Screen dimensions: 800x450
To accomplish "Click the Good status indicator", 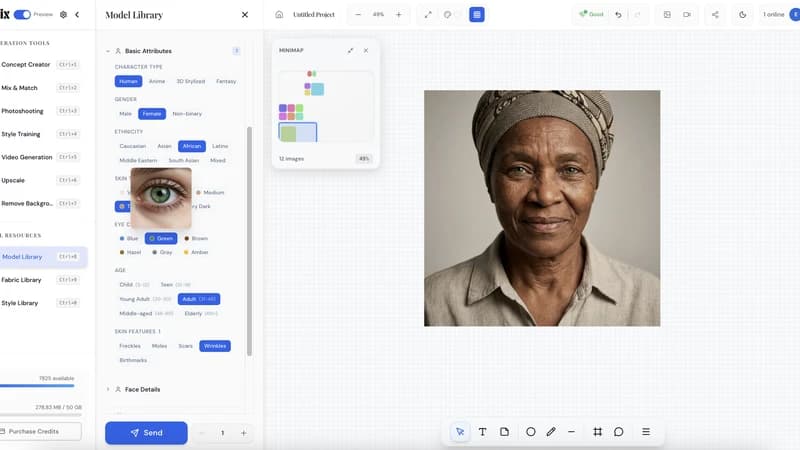I will point(591,14).
